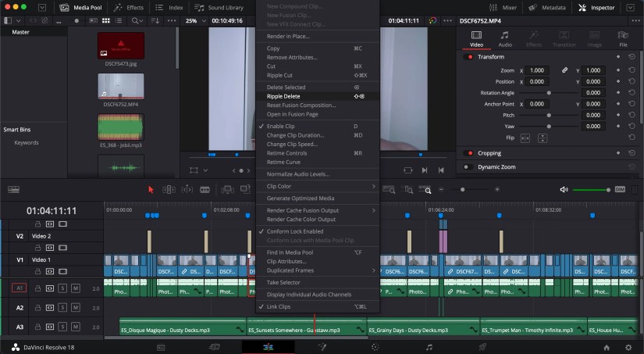Select the Dynamic Trim Mode tool
644x354 pixels.
[187, 189]
